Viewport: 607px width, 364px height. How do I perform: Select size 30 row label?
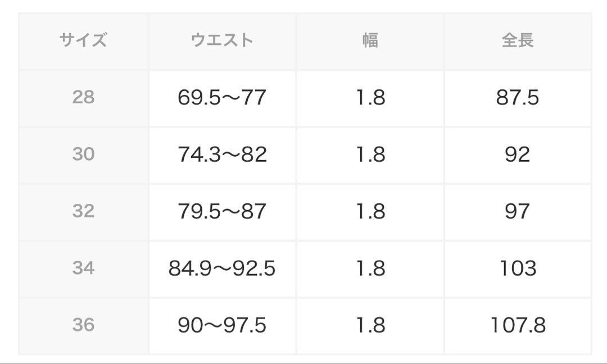83,154
